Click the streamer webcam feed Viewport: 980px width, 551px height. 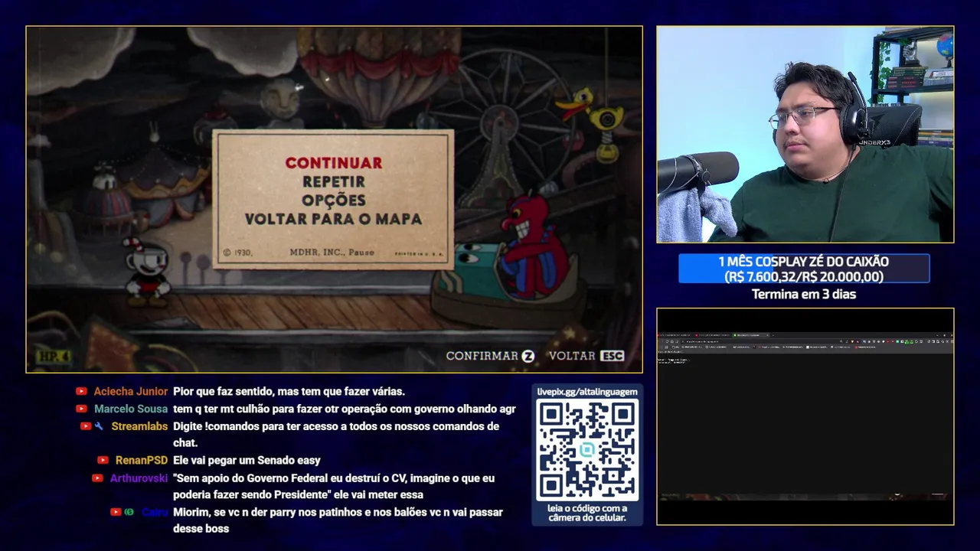(805, 135)
